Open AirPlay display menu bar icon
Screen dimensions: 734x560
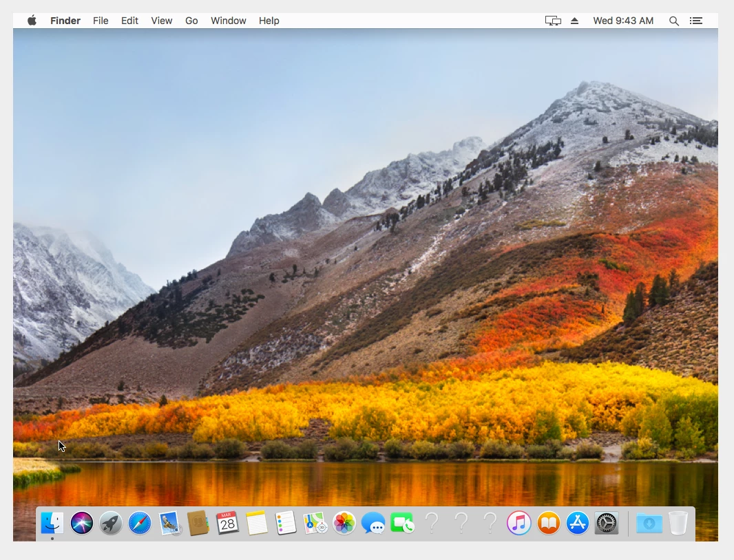553,21
